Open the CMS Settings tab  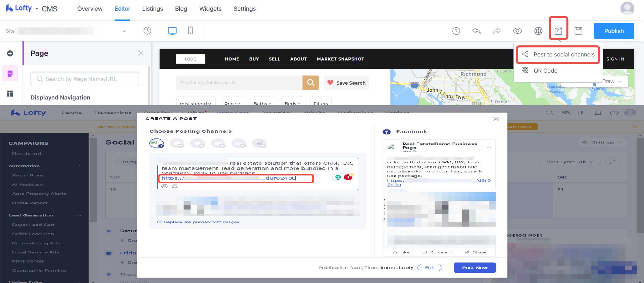[x=244, y=9]
